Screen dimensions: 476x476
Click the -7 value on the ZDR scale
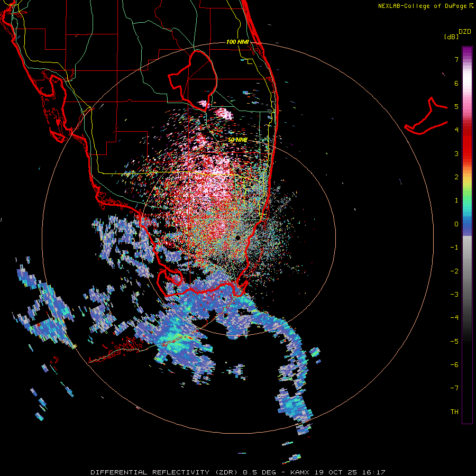pos(454,388)
